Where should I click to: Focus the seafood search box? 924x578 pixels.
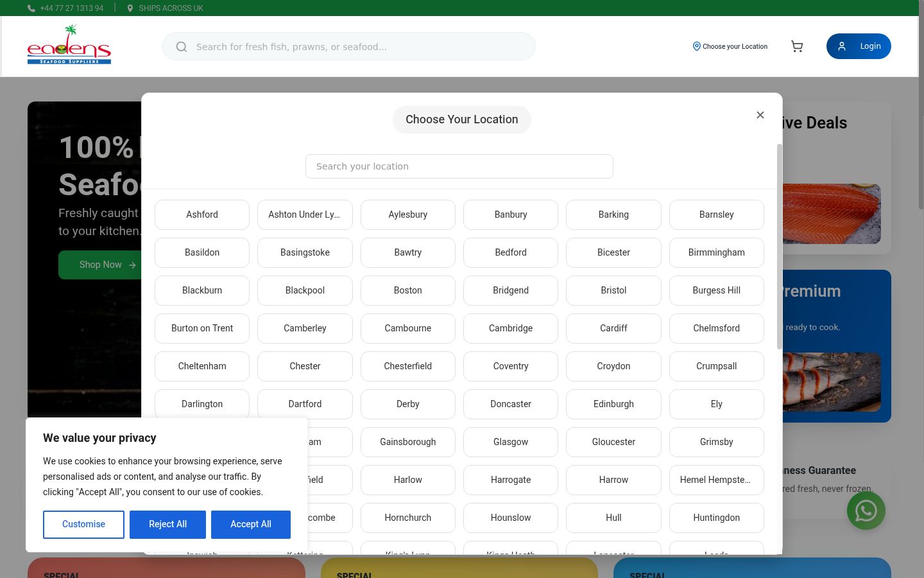coord(349,46)
